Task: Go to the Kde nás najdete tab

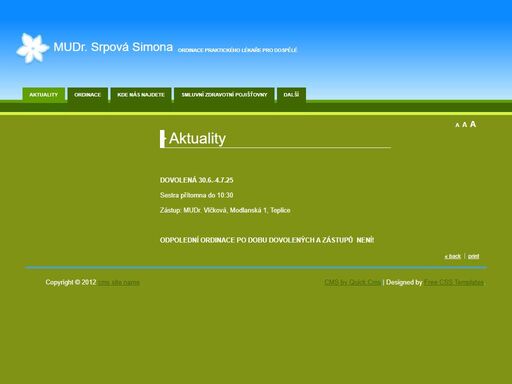Action: 141,95
